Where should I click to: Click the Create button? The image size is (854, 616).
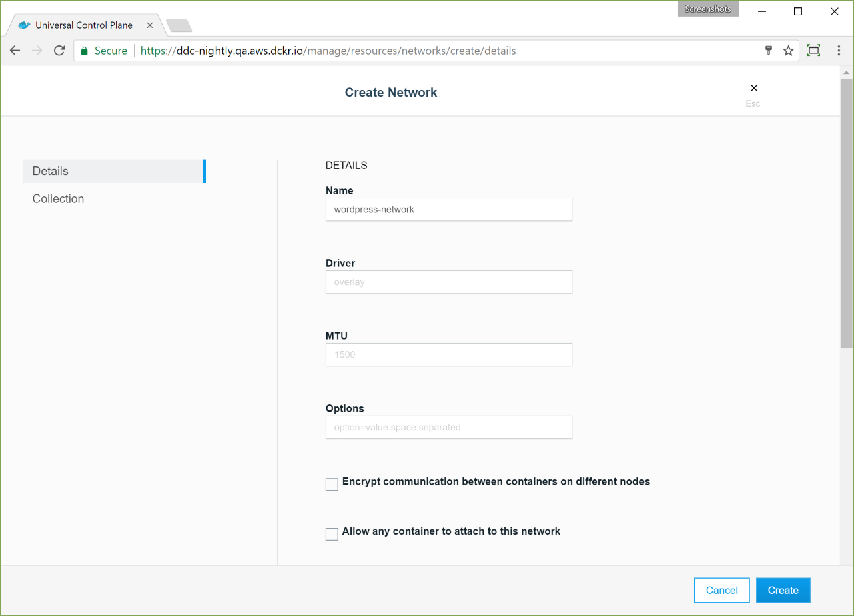[x=783, y=590]
